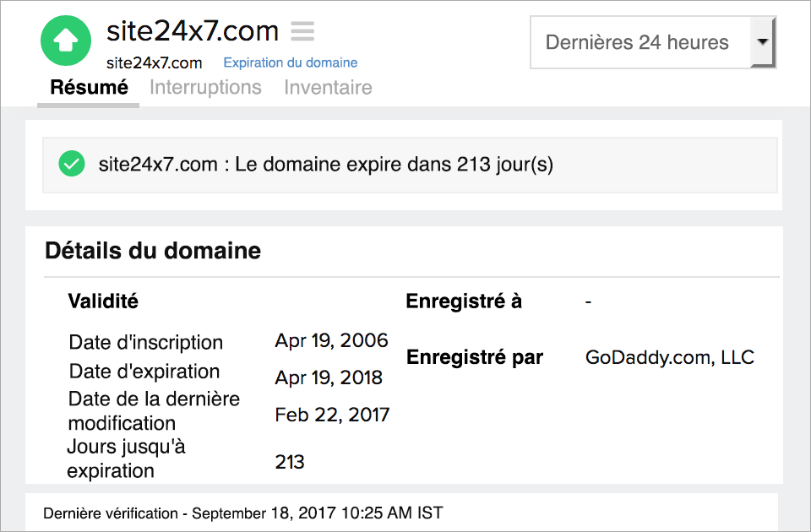Image resolution: width=811 pixels, height=532 pixels.
Task: Select the GoDaddy.com, LLC registrar text
Action: pyautogui.click(x=670, y=357)
